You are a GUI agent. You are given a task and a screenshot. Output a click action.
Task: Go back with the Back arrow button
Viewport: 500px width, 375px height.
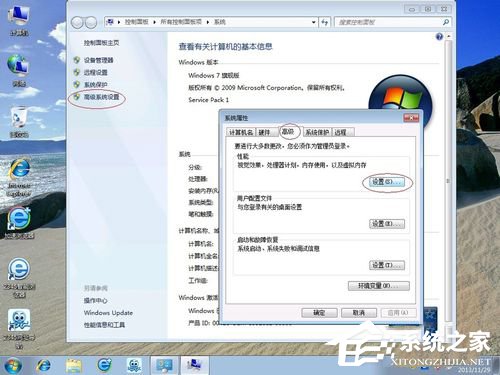77,22
